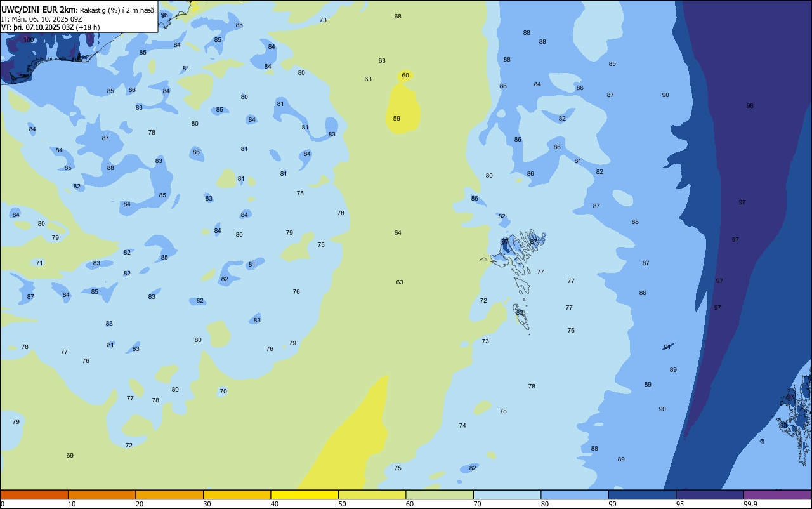Screen dimensions: 812x509
Task: Click the "99.9" tick label under the legend
Action: [x=750, y=504]
